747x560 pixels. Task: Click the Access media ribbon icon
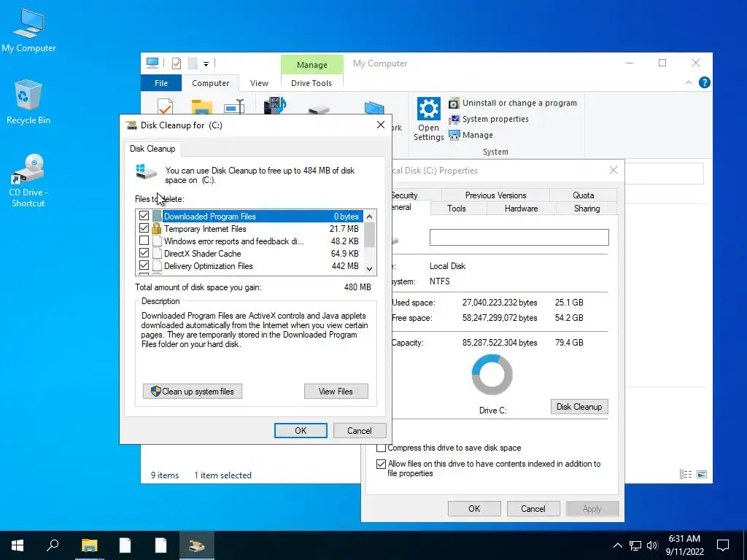click(275, 106)
